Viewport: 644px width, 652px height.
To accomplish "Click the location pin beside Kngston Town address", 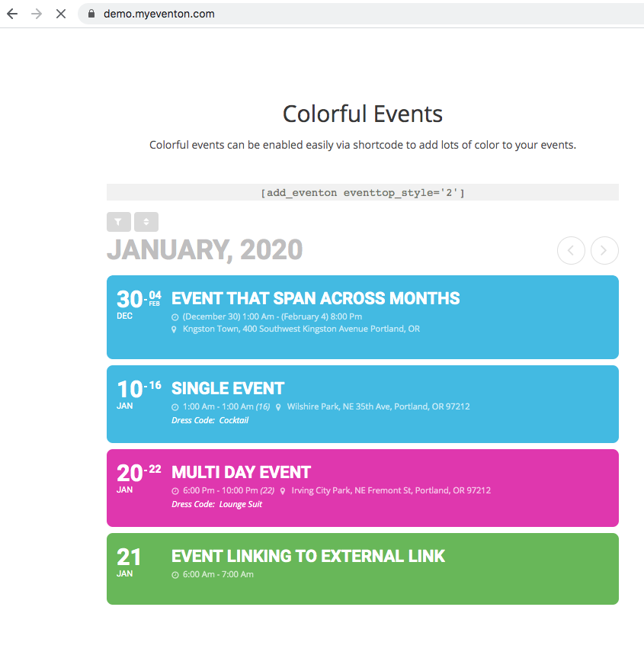I will coord(175,329).
